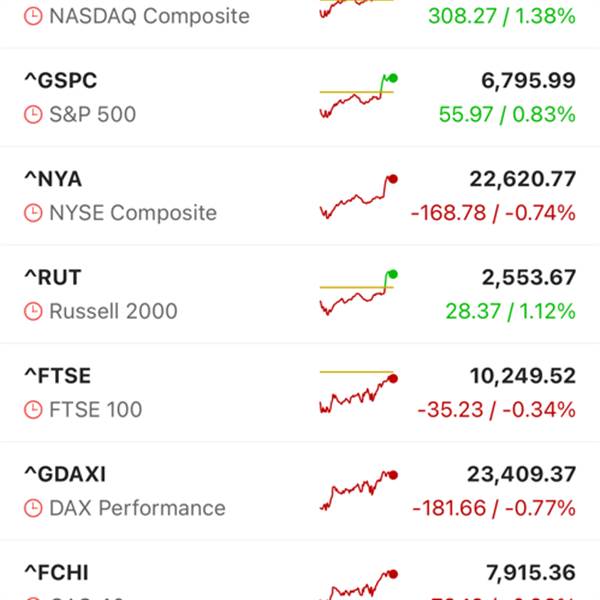The width and height of the screenshot is (600, 600).
Task: Open the FTSE 100 sparkline chart
Action: point(358,392)
